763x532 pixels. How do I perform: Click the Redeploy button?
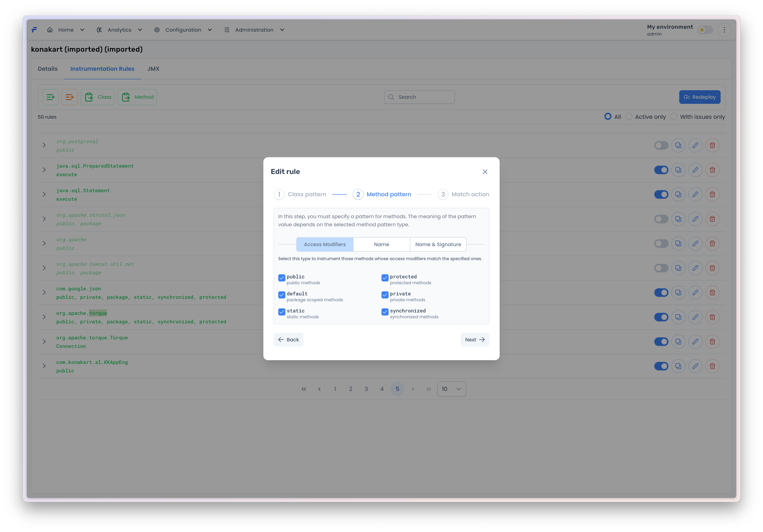[699, 97]
